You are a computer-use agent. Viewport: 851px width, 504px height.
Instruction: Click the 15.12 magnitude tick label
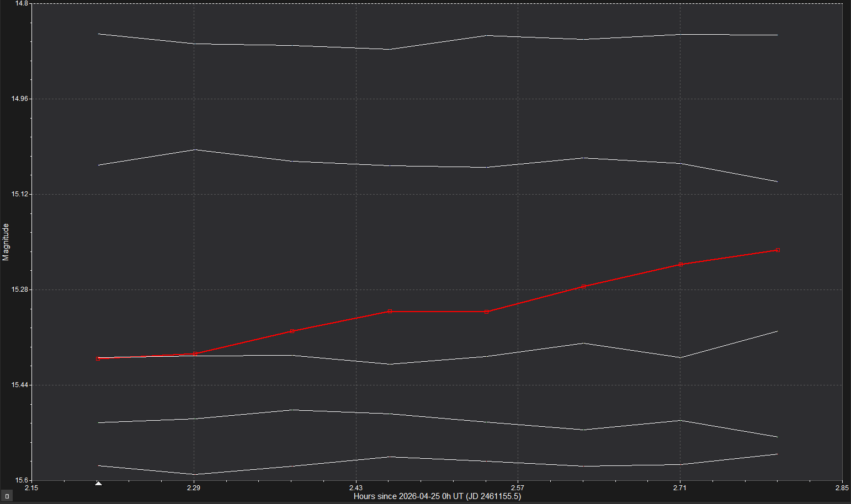[19, 194]
